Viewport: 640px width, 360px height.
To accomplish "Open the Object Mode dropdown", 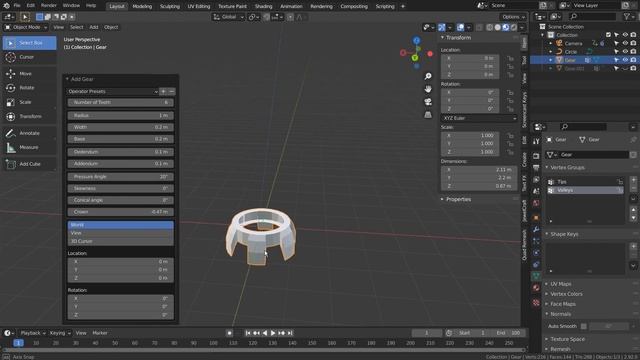I will 26,27.
